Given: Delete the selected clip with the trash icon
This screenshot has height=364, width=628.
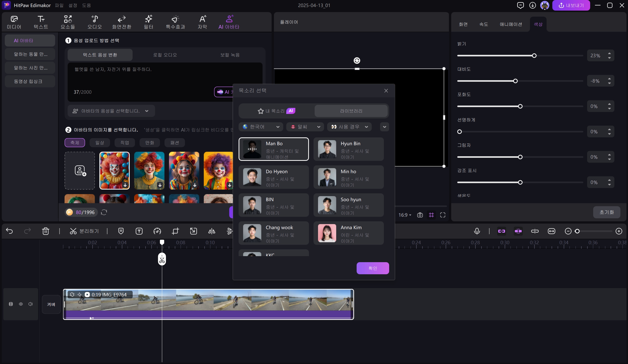Looking at the screenshot, I should click(46, 231).
